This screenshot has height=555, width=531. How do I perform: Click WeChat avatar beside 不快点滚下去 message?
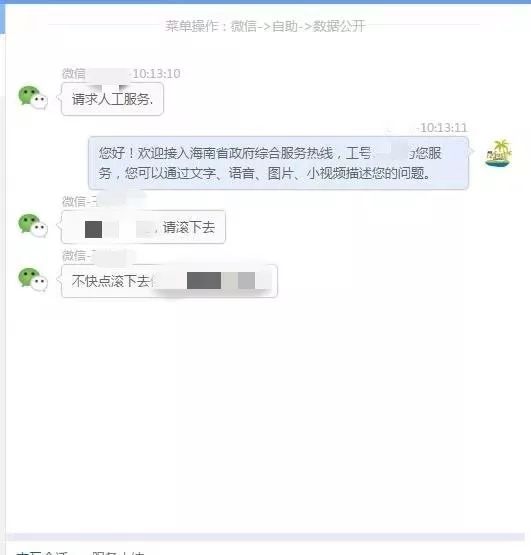point(33,280)
